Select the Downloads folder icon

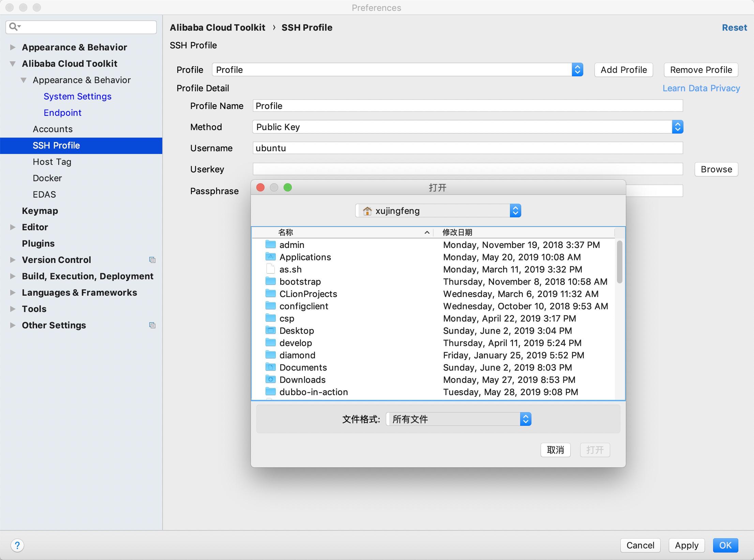pyautogui.click(x=271, y=379)
